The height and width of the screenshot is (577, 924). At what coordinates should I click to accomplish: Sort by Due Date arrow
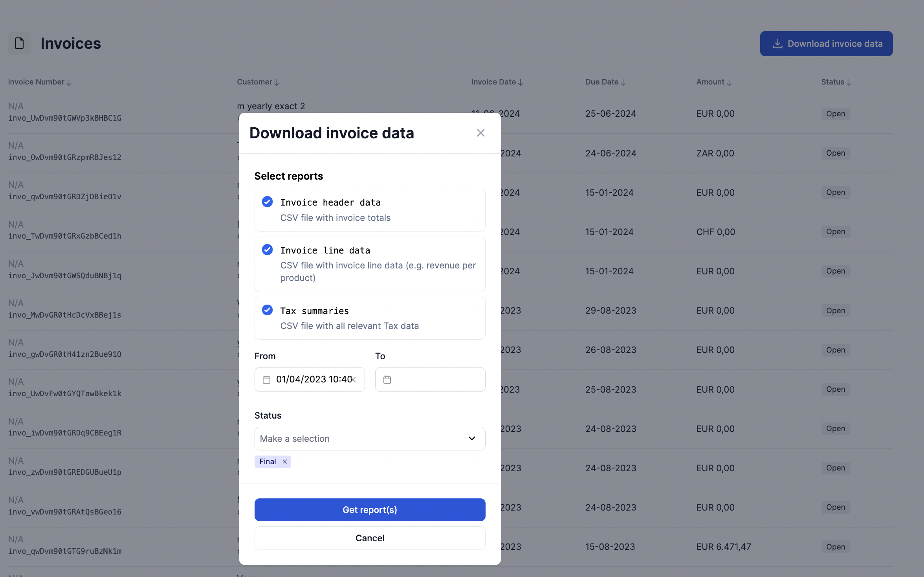[623, 82]
